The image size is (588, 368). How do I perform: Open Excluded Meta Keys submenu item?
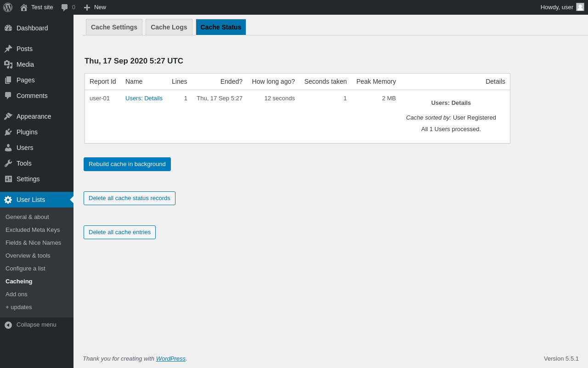(33, 230)
